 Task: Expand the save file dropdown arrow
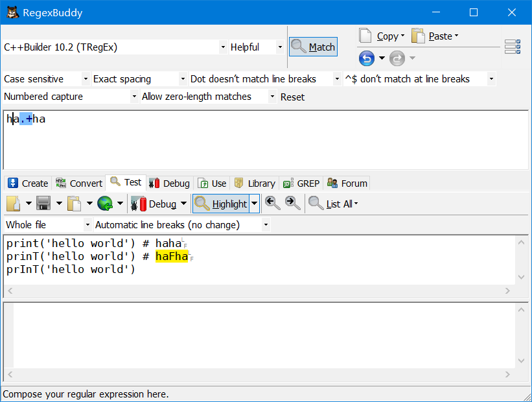point(59,204)
